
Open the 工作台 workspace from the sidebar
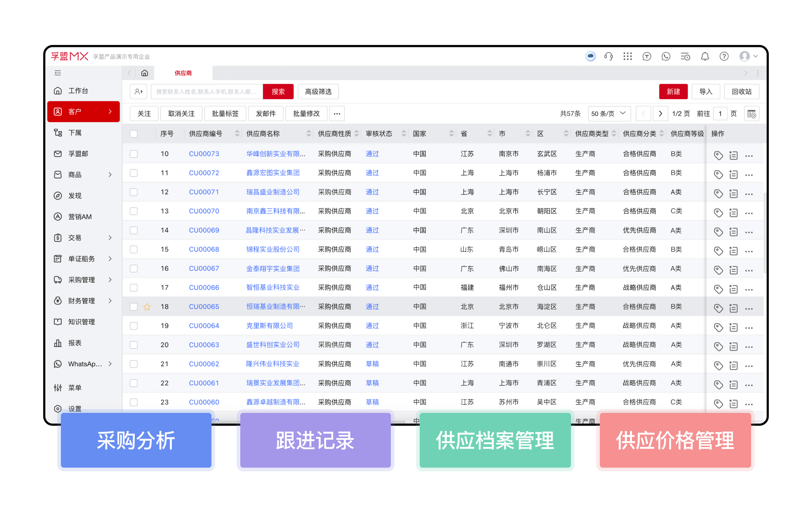click(x=78, y=91)
